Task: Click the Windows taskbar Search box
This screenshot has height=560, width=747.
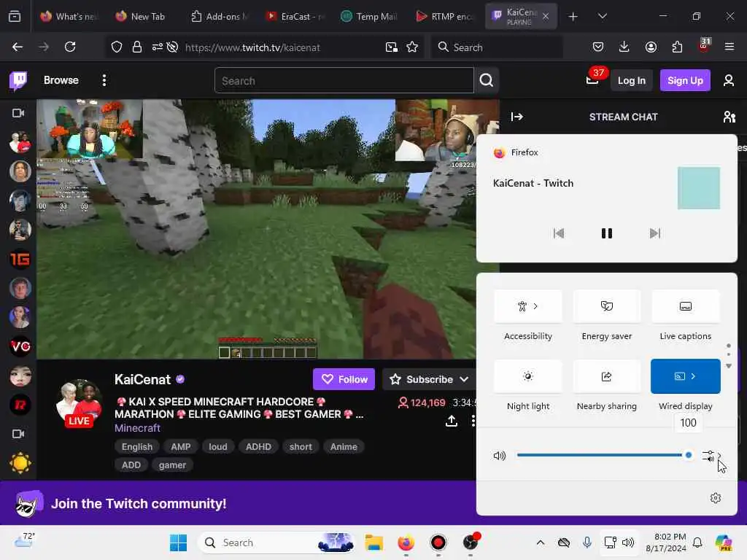Action: [x=276, y=542]
